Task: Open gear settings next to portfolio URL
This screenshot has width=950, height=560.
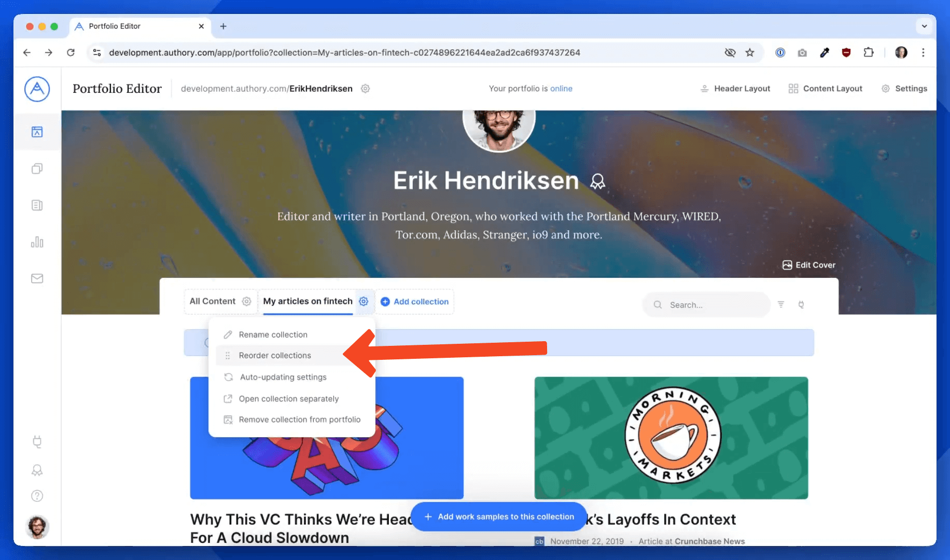Action: pos(365,89)
